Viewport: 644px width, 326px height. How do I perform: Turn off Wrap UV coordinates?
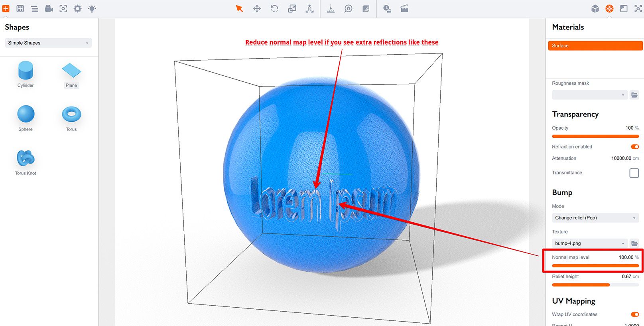(x=634, y=314)
